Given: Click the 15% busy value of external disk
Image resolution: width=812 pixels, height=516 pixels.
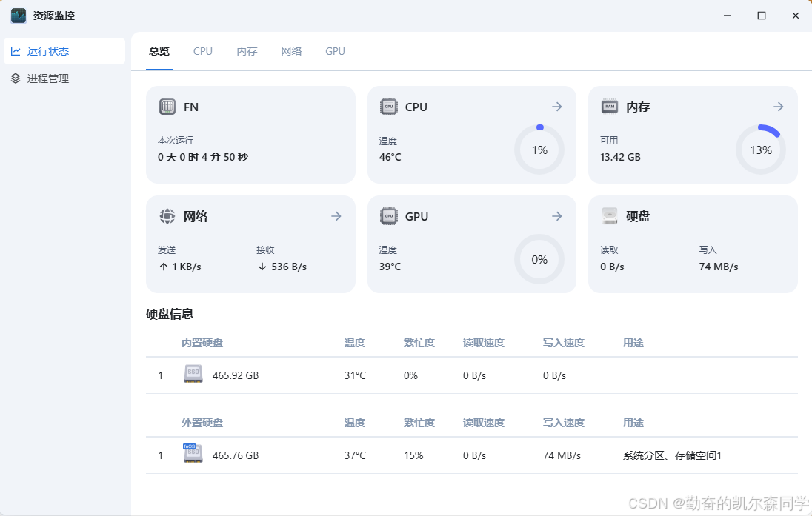Looking at the screenshot, I should click(413, 455).
